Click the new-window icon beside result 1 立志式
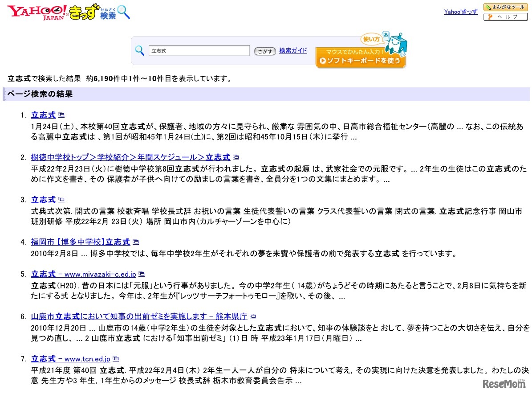 coord(61,115)
